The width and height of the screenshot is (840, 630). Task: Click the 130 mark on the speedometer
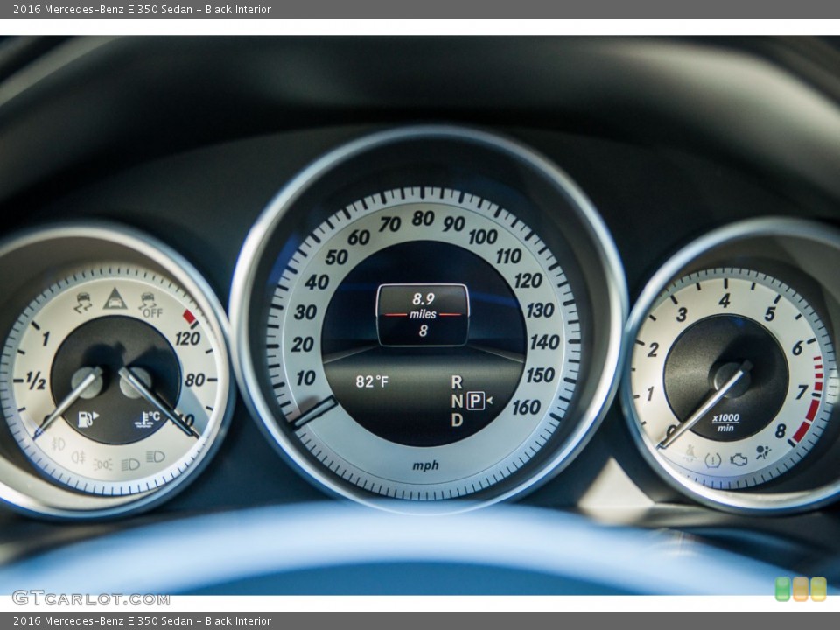[540, 310]
